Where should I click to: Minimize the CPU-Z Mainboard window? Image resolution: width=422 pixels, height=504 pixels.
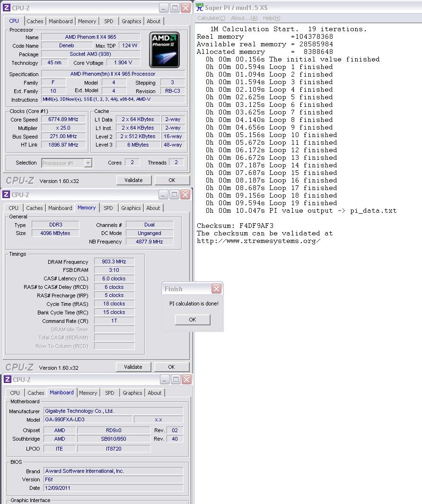click(164, 380)
